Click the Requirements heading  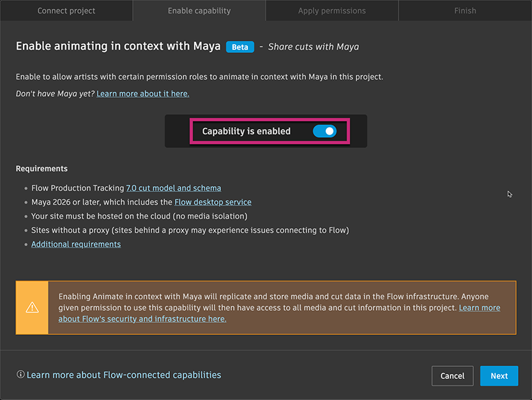[x=42, y=169]
